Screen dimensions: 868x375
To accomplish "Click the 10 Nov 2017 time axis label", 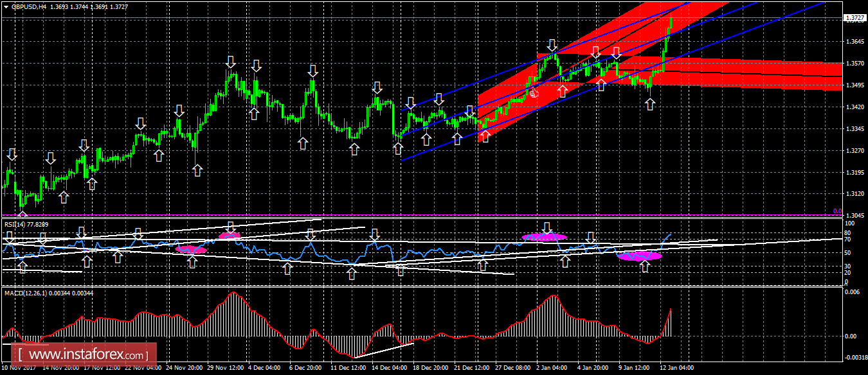I will (17, 369).
